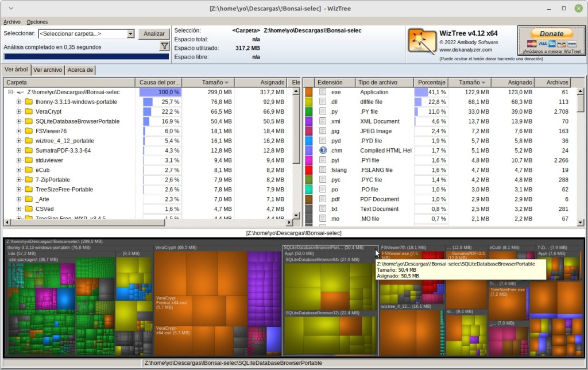Click the VeraCrypt folder icon
The image size is (588, 370).
[28, 111]
